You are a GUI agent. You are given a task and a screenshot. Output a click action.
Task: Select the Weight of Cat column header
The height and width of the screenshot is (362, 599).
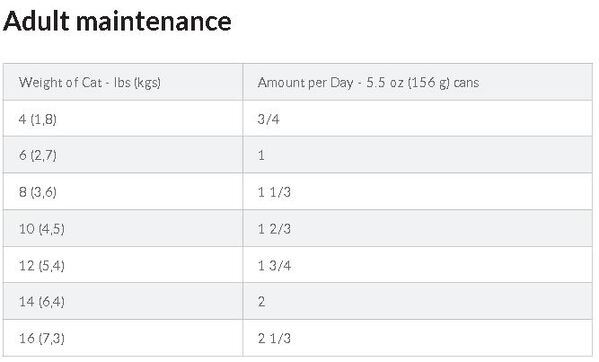[x=123, y=82]
